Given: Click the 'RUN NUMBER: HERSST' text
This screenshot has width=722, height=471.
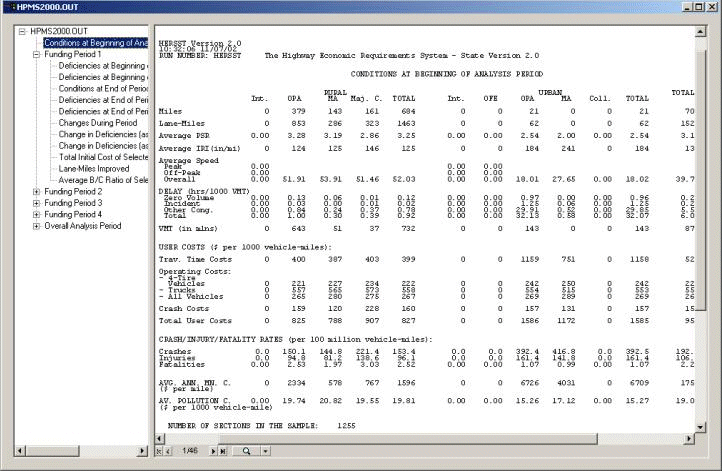Looking at the screenshot, I should coord(200,56).
